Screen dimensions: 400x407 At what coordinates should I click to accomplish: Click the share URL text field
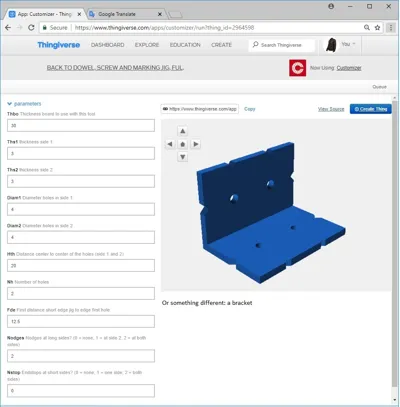click(x=200, y=109)
